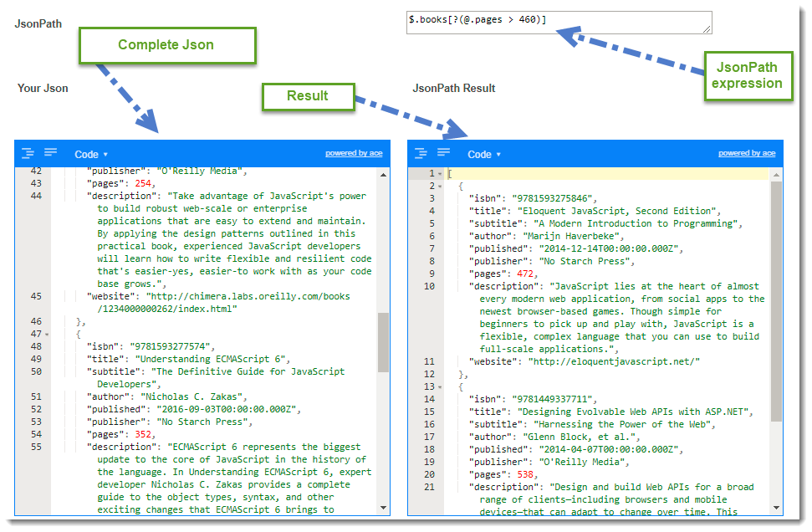Image resolution: width=812 pixels, height=532 pixels.
Task: Click into the JsonPath expression text box
Action: (552, 23)
